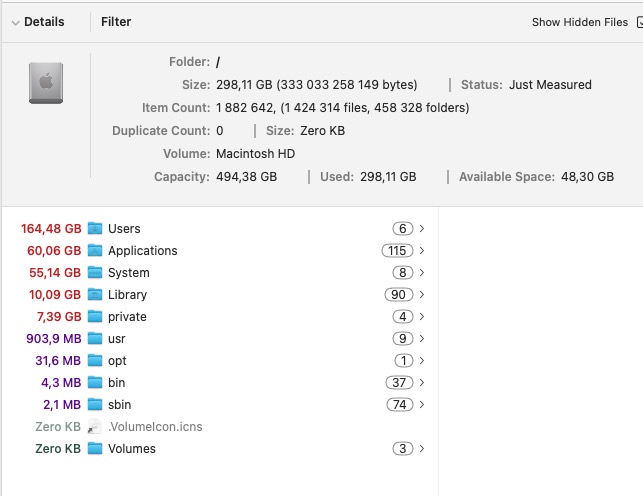Expand the Volumes folder chevron
This screenshot has height=496, width=643.
[422, 449]
